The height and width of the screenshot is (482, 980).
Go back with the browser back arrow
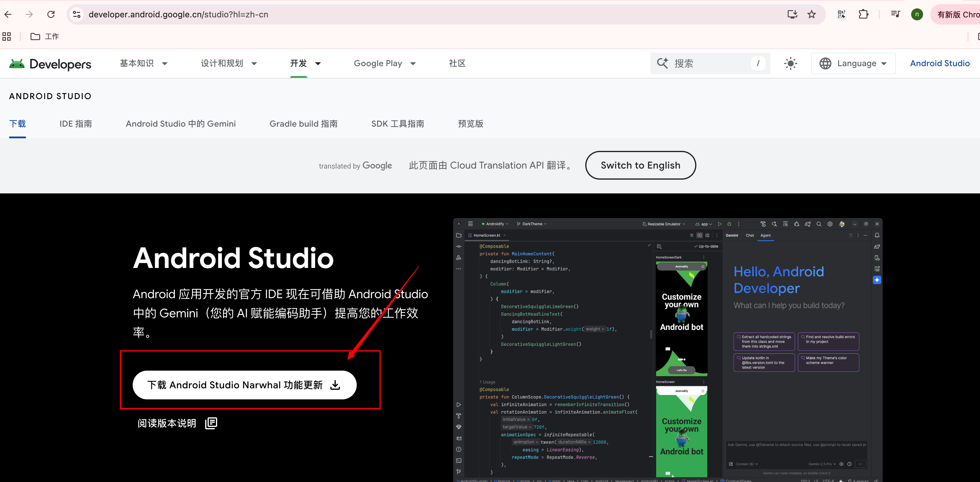click(x=8, y=14)
